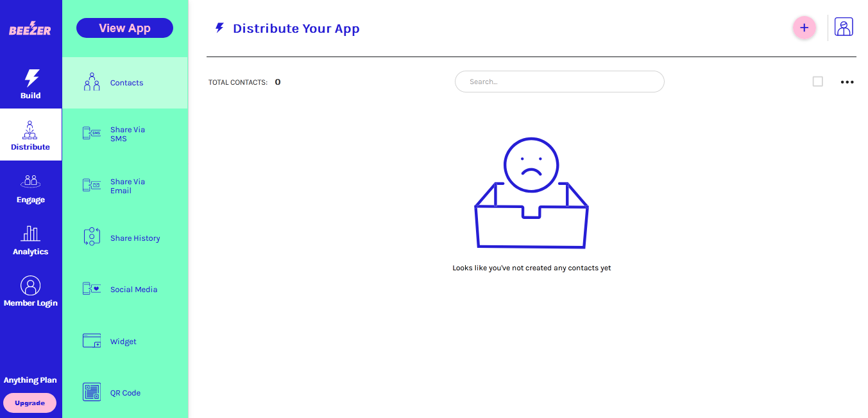Click the Upgrade button
The width and height of the screenshot is (868, 418).
[30, 403]
